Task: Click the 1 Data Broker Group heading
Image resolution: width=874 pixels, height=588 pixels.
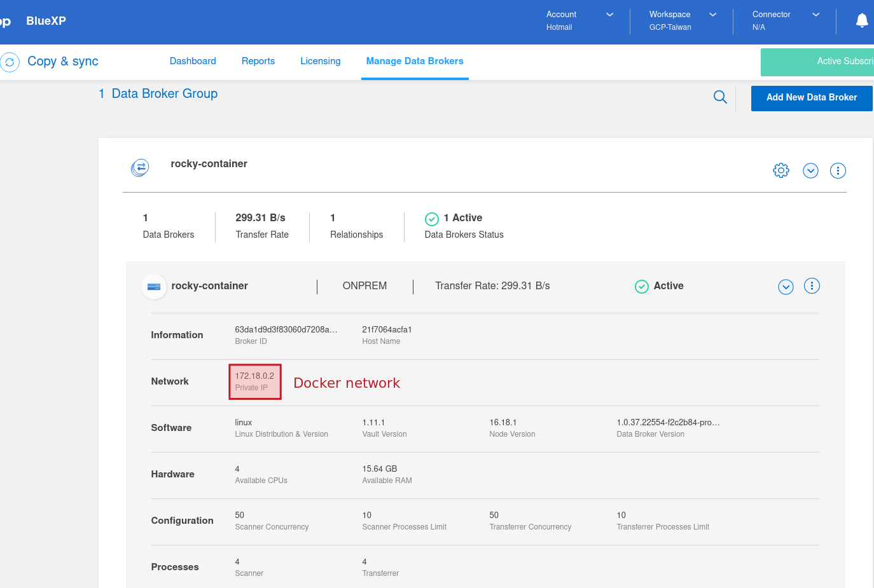Action: [x=158, y=94]
